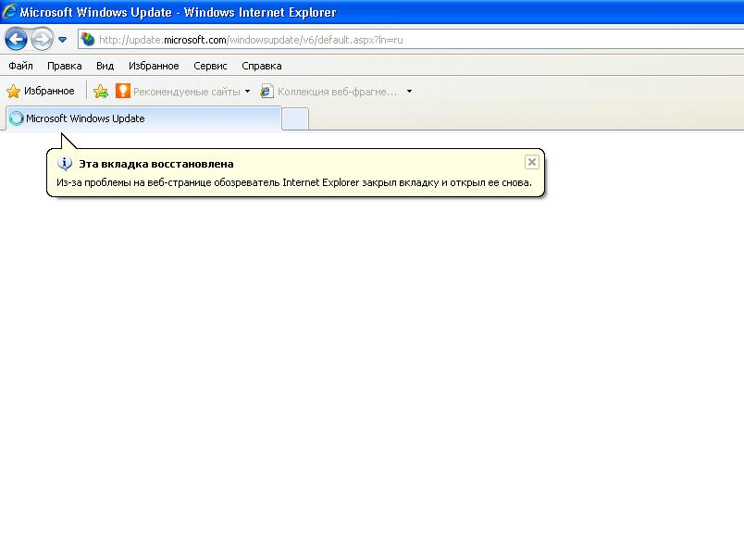The width and height of the screenshot is (744, 560).
Task: Open a new blank tab
Action: click(295, 119)
